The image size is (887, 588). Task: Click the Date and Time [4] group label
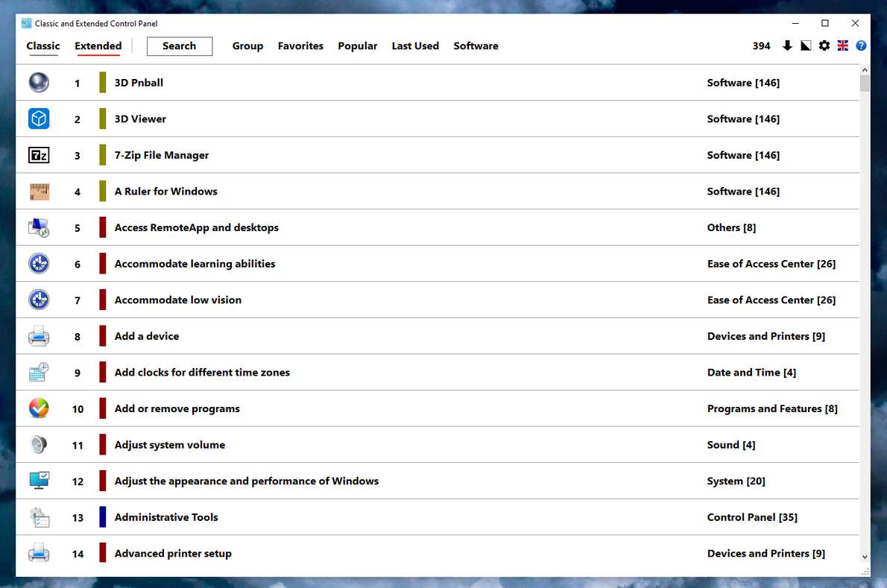[752, 372]
